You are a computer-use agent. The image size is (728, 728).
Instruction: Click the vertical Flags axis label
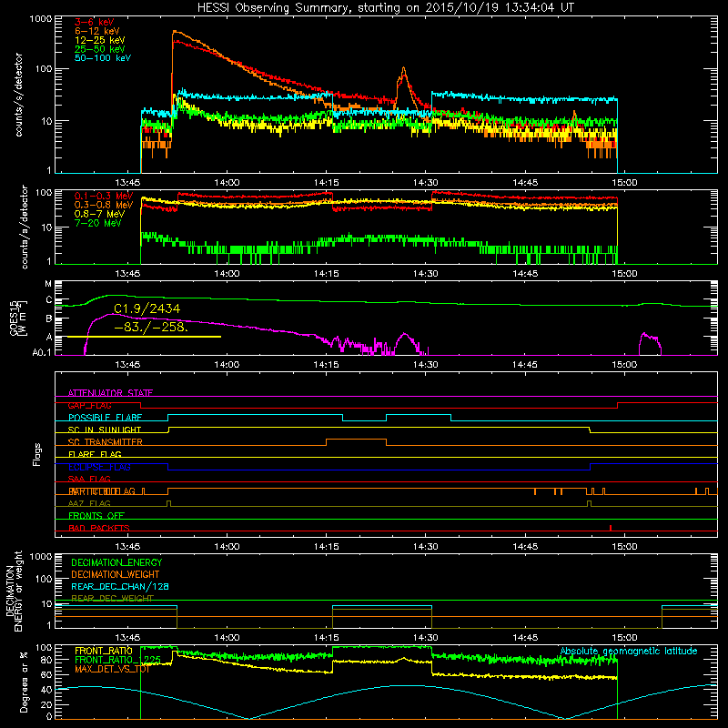(x=37, y=454)
